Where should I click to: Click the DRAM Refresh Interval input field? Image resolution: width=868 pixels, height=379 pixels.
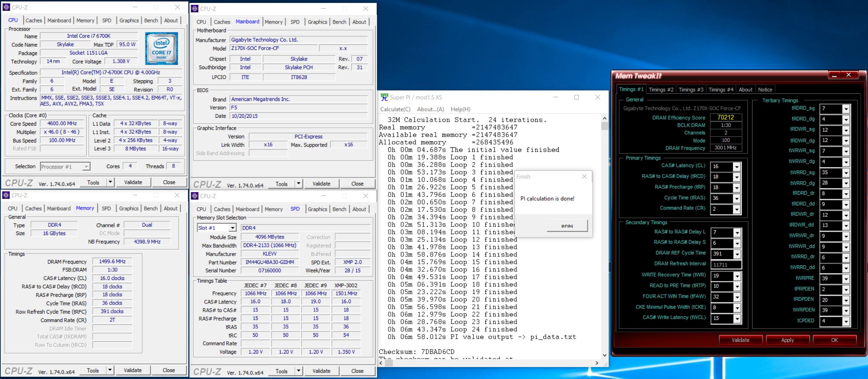(726, 265)
